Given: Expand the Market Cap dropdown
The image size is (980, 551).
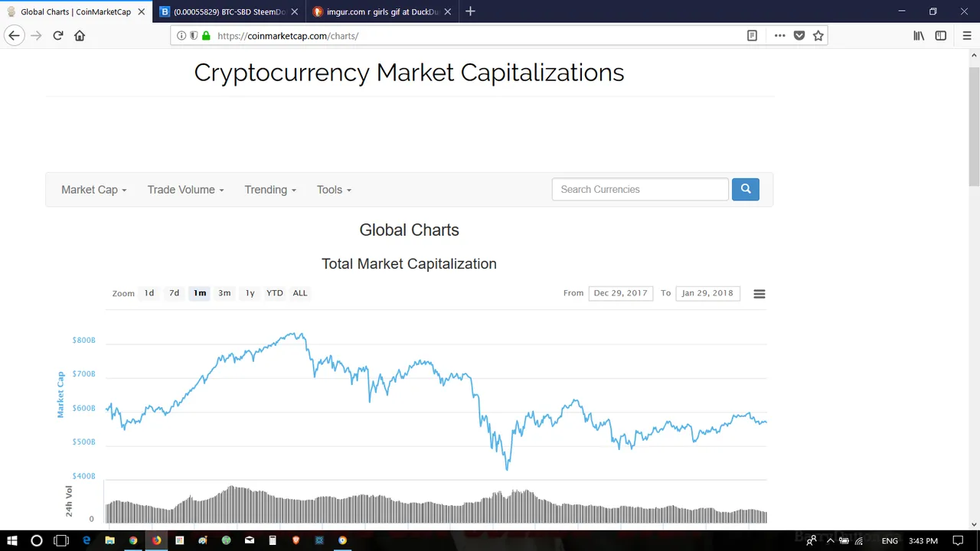Looking at the screenshot, I should pos(93,190).
